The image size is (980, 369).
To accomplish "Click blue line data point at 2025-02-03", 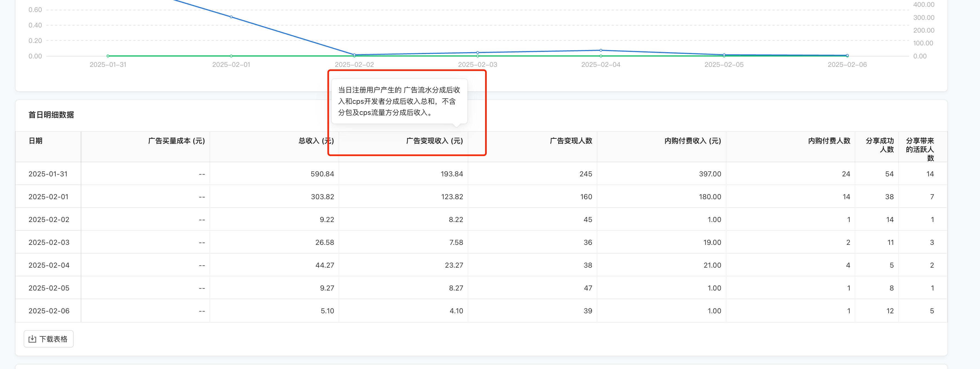I will pos(477,52).
